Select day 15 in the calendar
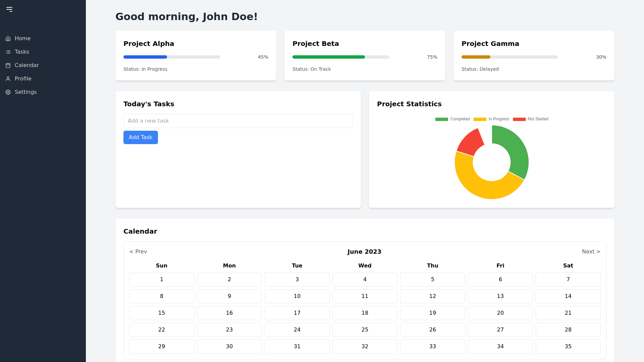Screen dimensions: 644x362 click(161, 313)
